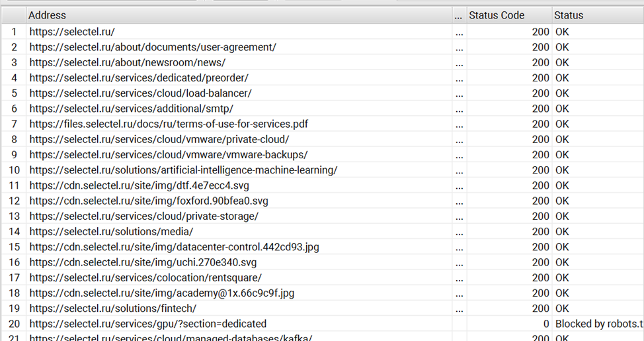Click row number 15
The width and height of the screenshot is (644, 341).
pyautogui.click(x=15, y=247)
